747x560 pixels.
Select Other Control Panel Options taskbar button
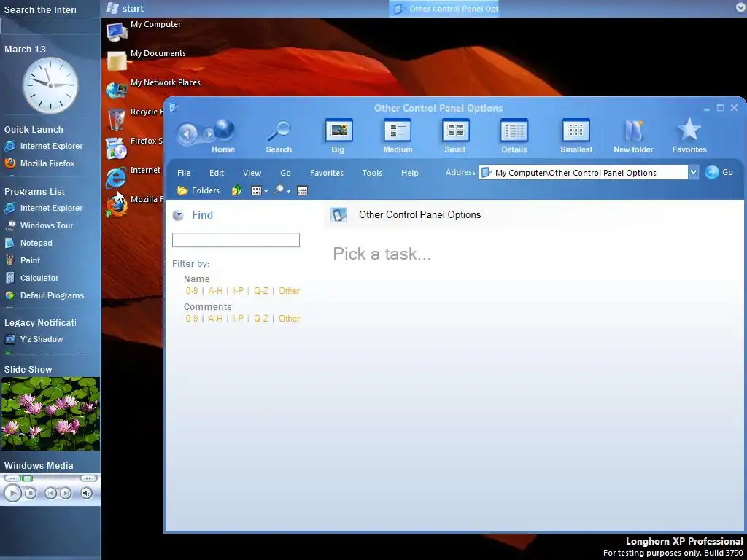[x=444, y=9]
